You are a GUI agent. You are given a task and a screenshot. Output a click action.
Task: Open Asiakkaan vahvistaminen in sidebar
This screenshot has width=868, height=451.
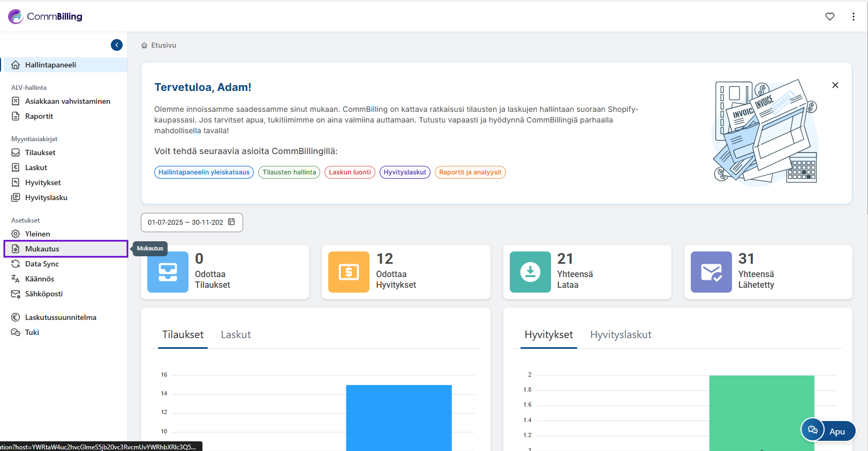coord(67,101)
